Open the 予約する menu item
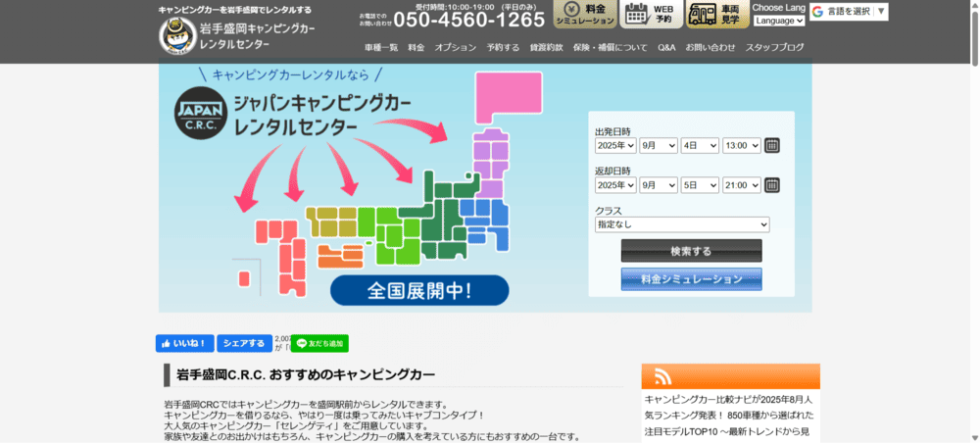Viewport: 980px width, 443px height. (503, 47)
